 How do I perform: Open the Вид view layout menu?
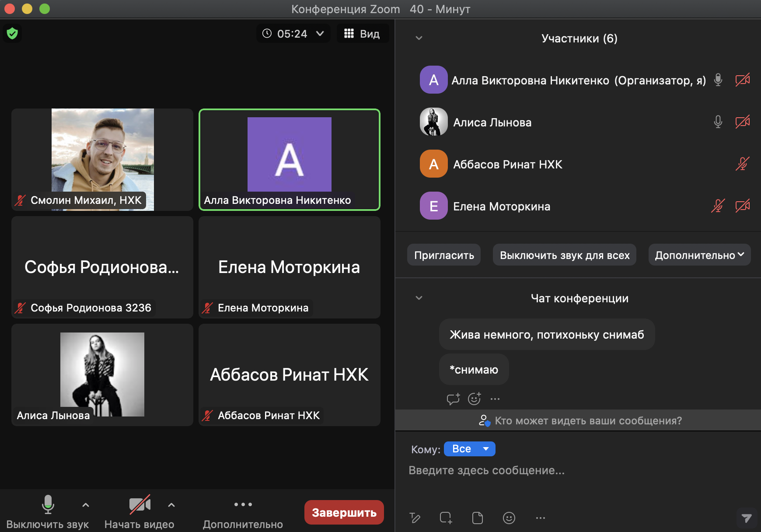coord(362,34)
